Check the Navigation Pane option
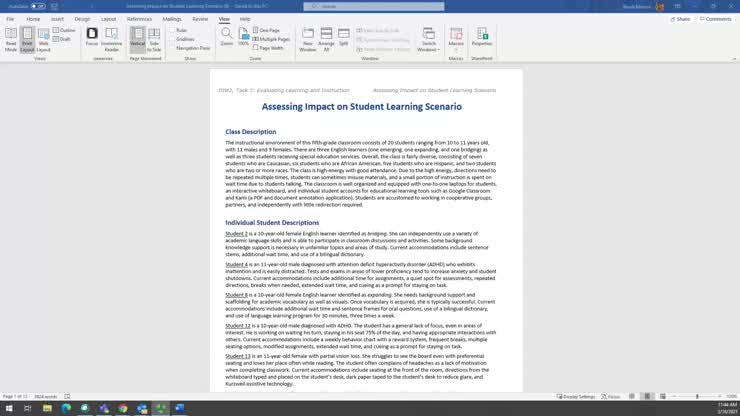Viewport: 740px width, 416px height. pos(172,47)
